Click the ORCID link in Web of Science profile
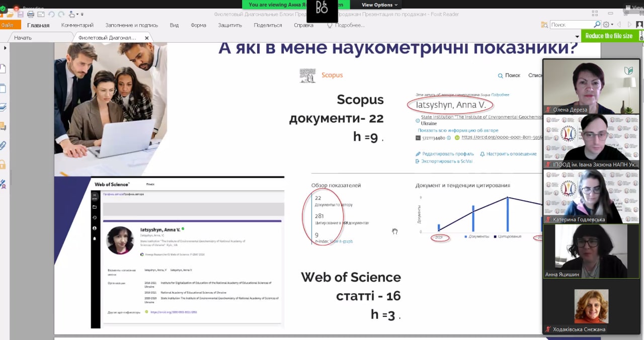Screen dimensions: 644x340 coord(173,312)
